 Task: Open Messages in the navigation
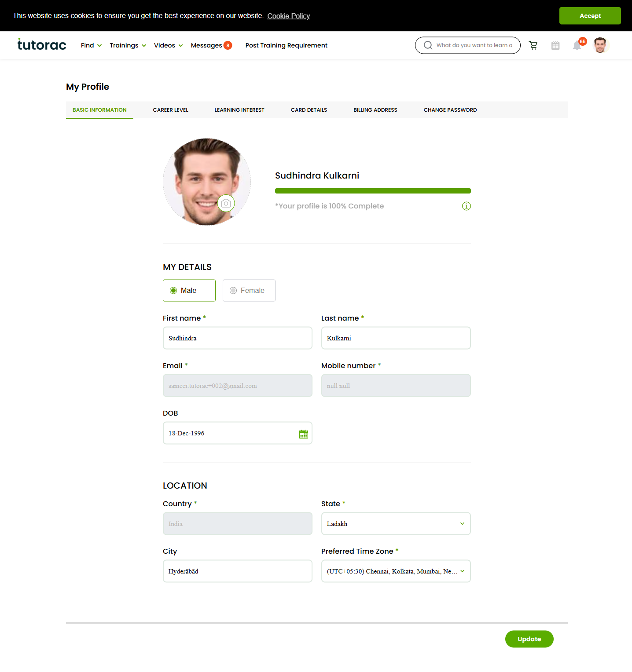[206, 45]
